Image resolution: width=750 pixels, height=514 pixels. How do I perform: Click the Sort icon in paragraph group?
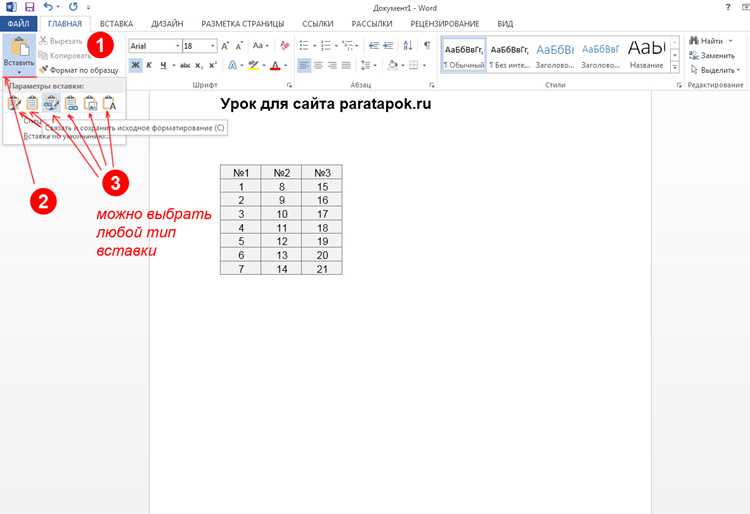[408, 45]
